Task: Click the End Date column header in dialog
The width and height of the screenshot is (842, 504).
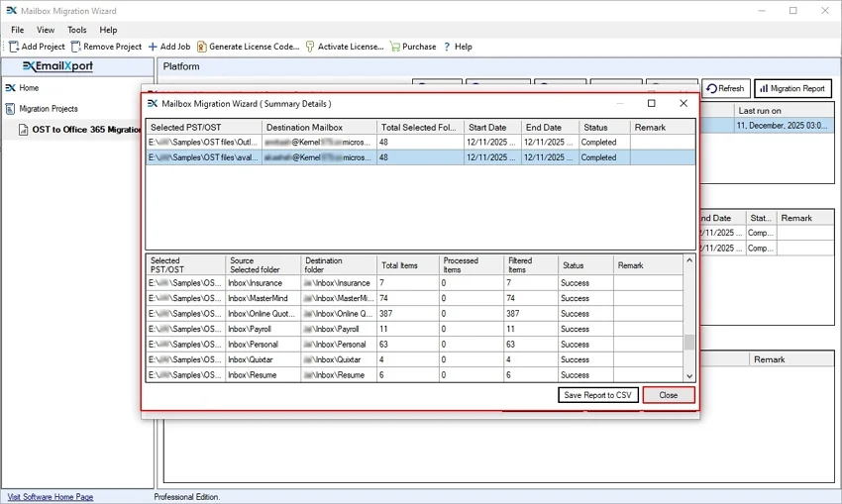Action: pos(551,127)
